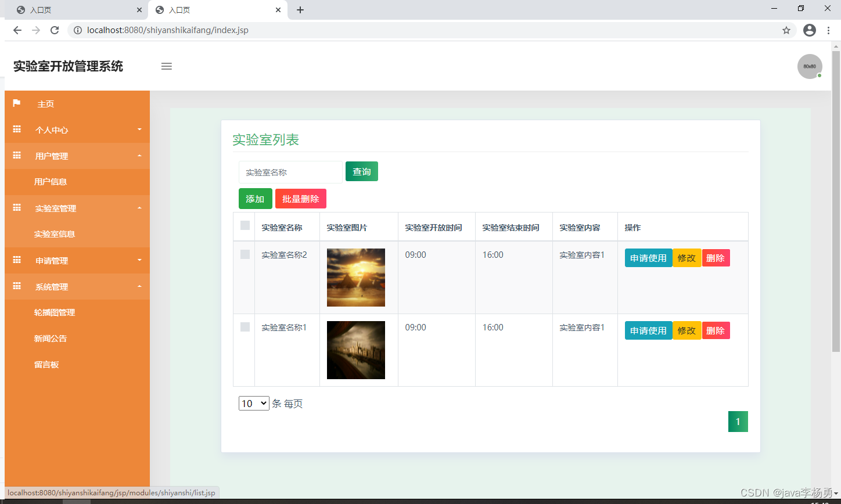Check the select-all checkbox in table header
The image size is (841, 504).
[x=245, y=225]
